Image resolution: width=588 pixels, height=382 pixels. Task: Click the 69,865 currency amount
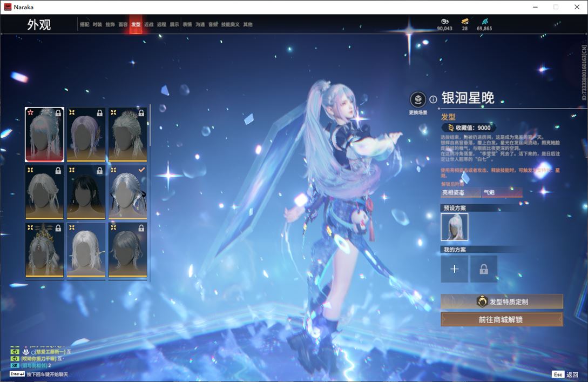(x=484, y=29)
